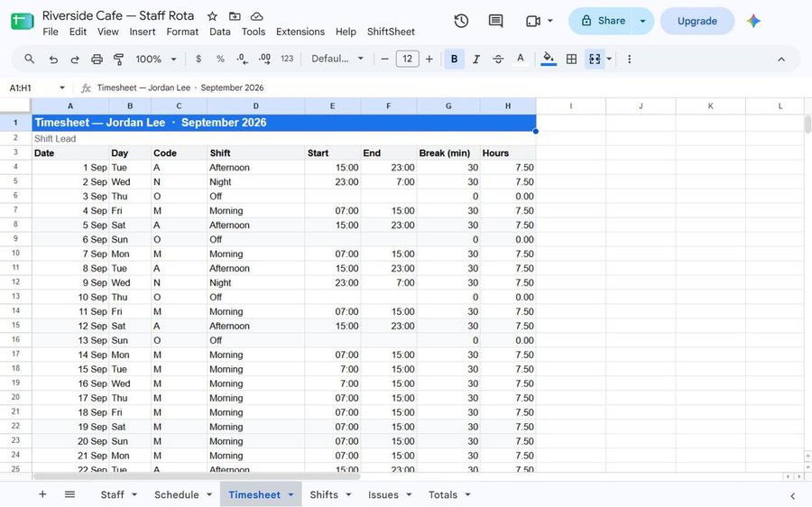Search the menus magnifier icon
The height and width of the screenshot is (507, 812).
(30, 59)
